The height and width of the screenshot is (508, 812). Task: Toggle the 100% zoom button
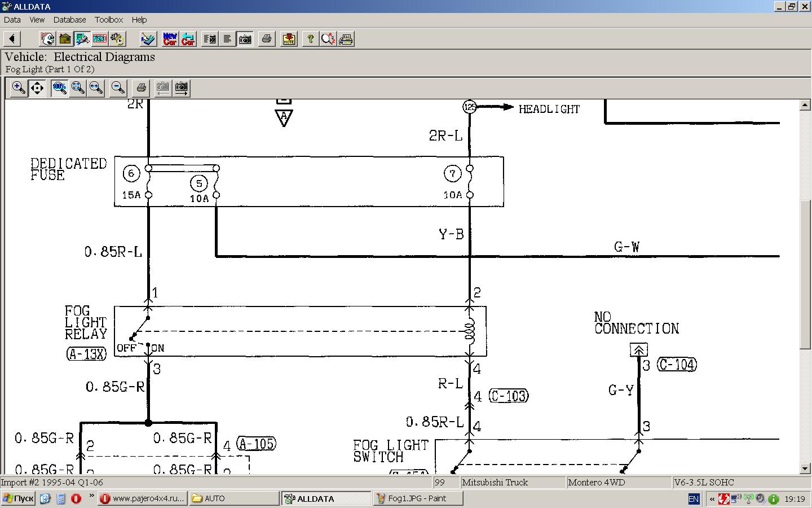click(x=59, y=88)
